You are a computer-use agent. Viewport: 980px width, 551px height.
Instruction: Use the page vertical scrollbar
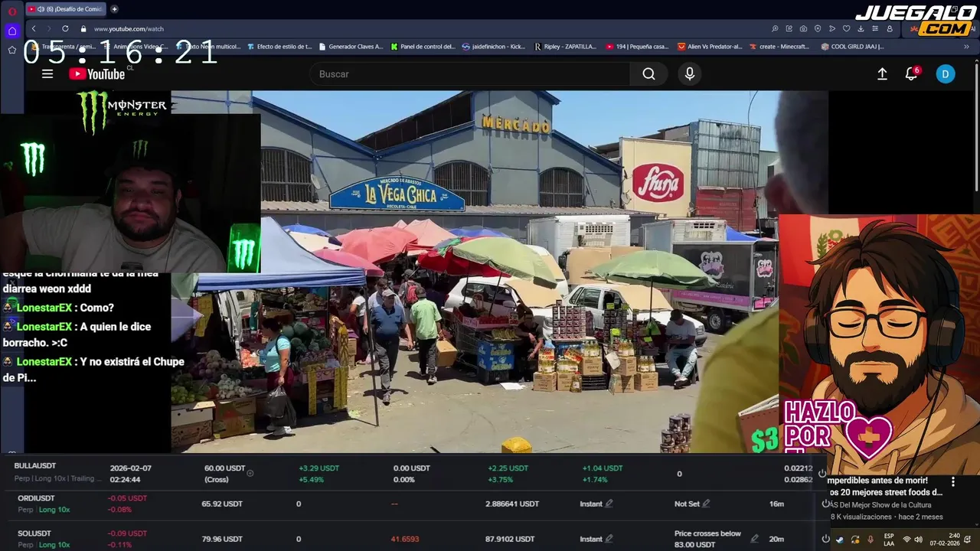[x=976, y=126]
